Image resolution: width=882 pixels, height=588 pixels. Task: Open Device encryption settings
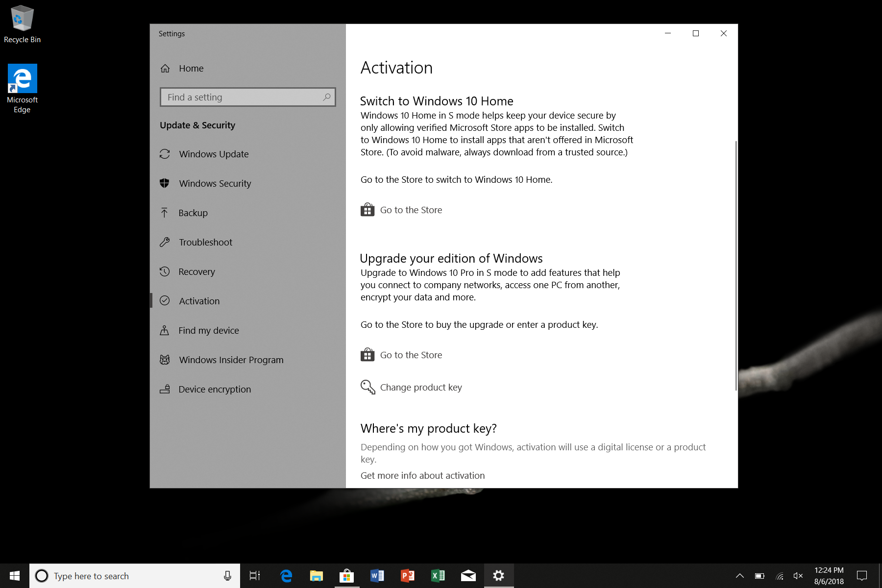click(215, 390)
